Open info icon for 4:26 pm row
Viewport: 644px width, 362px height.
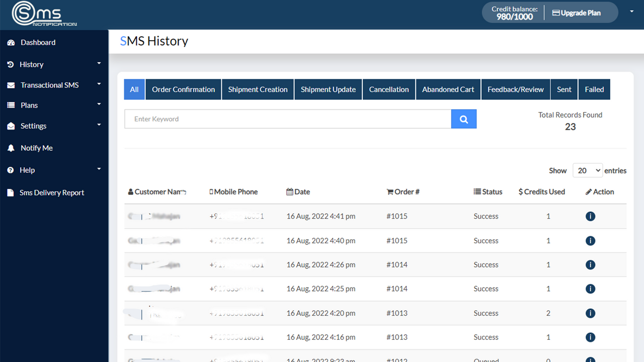click(591, 265)
